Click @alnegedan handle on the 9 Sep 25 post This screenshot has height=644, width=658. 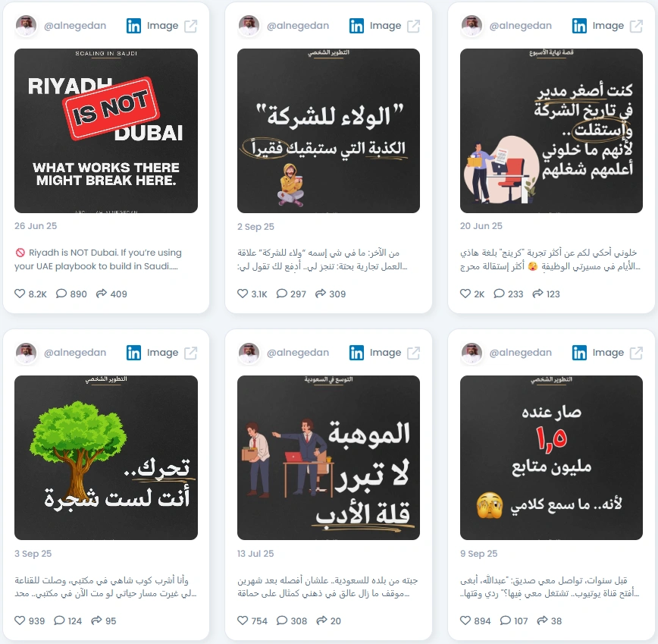click(520, 353)
